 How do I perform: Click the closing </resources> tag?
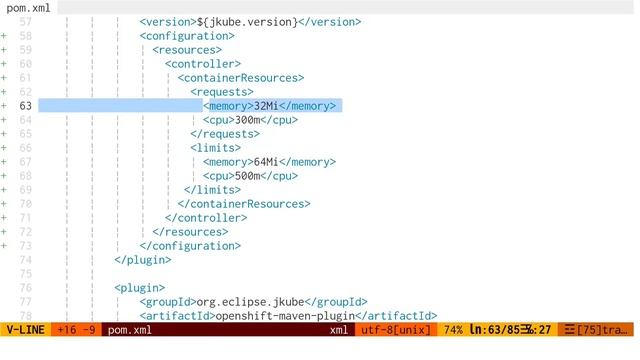pos(190,232)
